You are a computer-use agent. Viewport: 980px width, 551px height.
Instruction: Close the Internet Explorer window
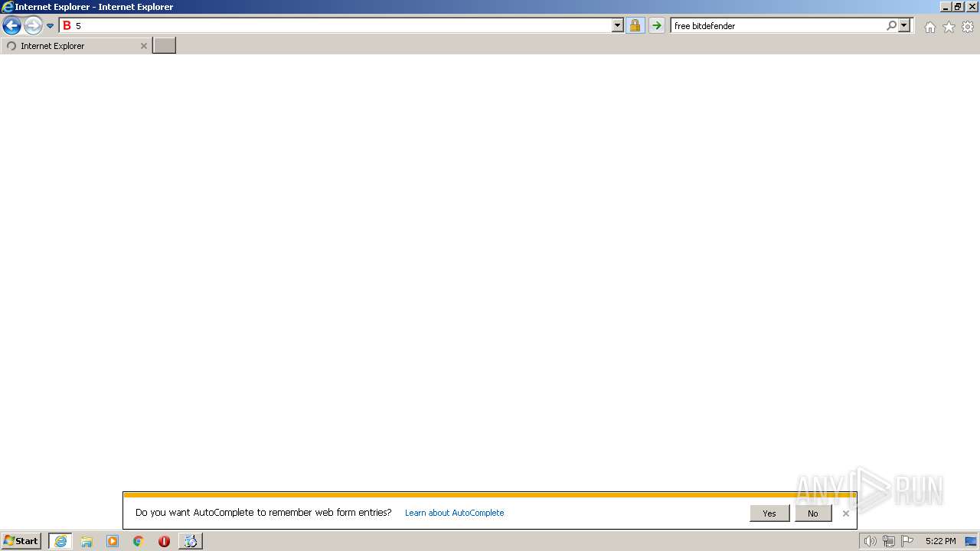tap(972, 7)
